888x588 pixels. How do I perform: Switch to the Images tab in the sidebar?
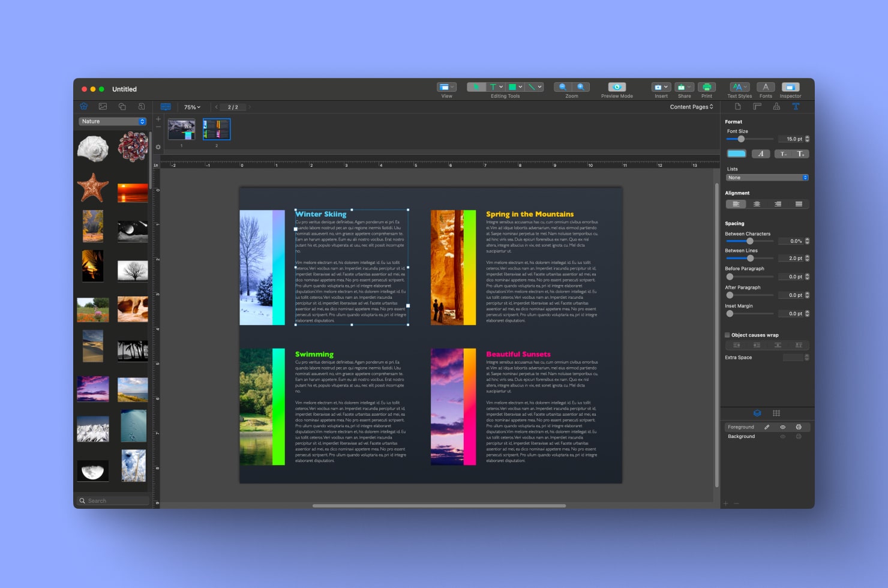pos(103,106)
